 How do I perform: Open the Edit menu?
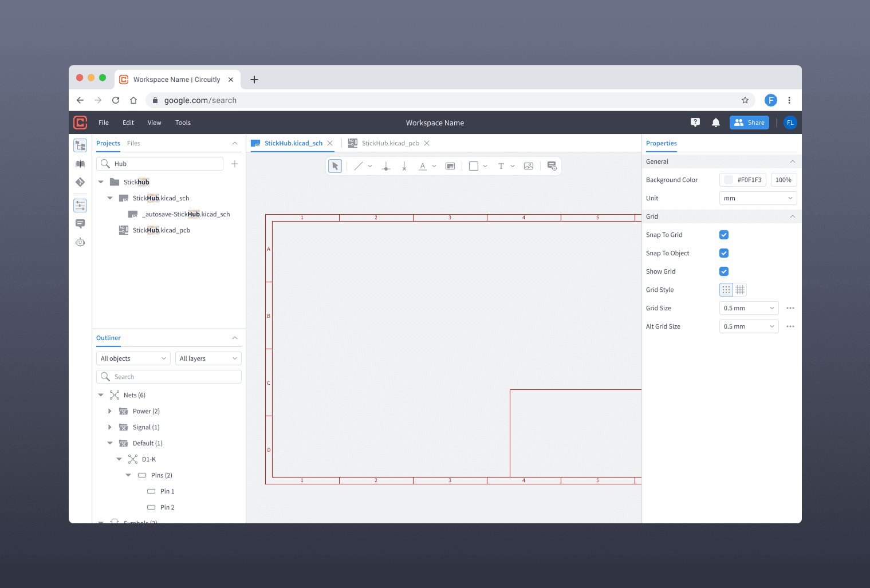[128, 123]
